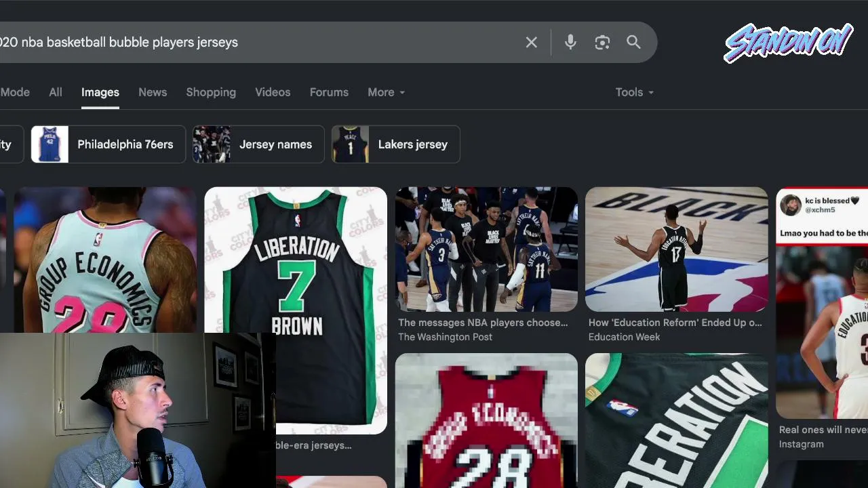
Task: Click "How 'Education Reform' Ended Up" title
Action: [x=675, y=323]
